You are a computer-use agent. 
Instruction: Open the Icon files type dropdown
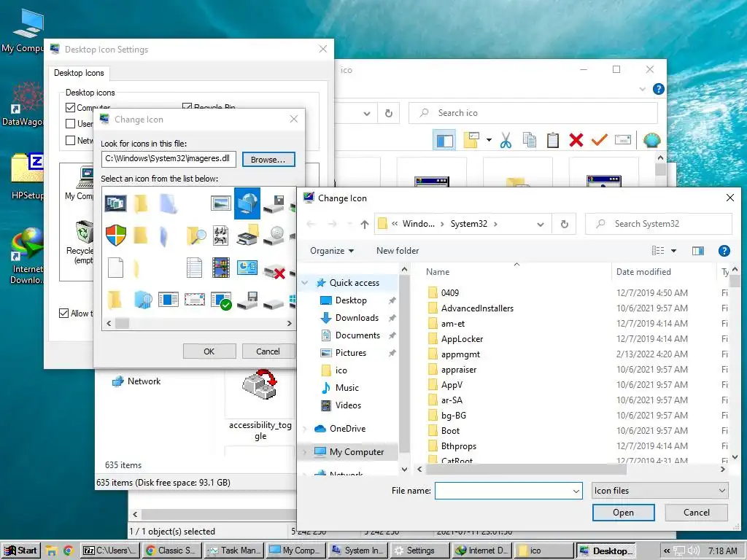659,491
